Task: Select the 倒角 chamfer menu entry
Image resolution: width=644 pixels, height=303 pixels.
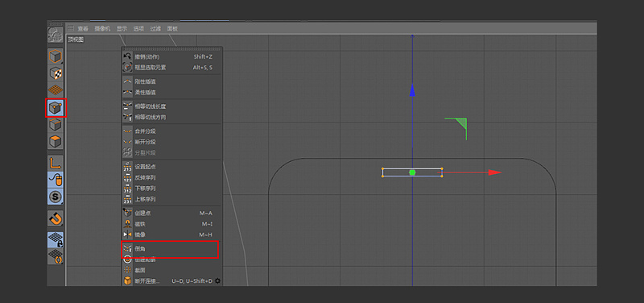Action: [172, 249]
